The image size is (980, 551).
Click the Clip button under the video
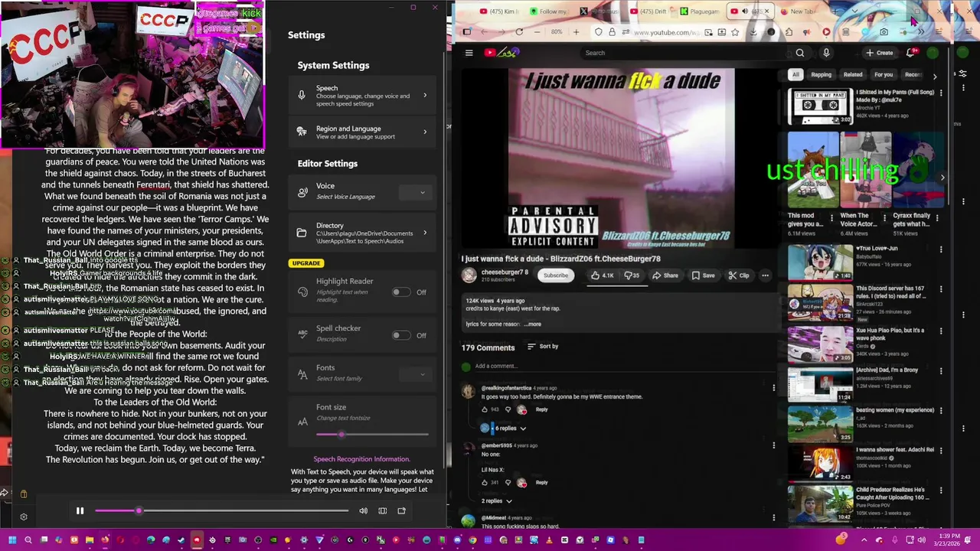click(x=739, y=275)
